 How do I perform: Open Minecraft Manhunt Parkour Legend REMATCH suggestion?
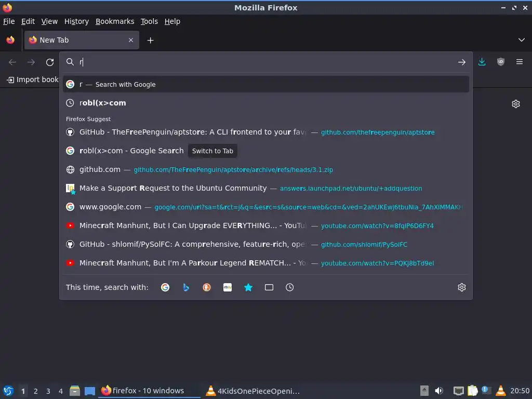(266, 263)
